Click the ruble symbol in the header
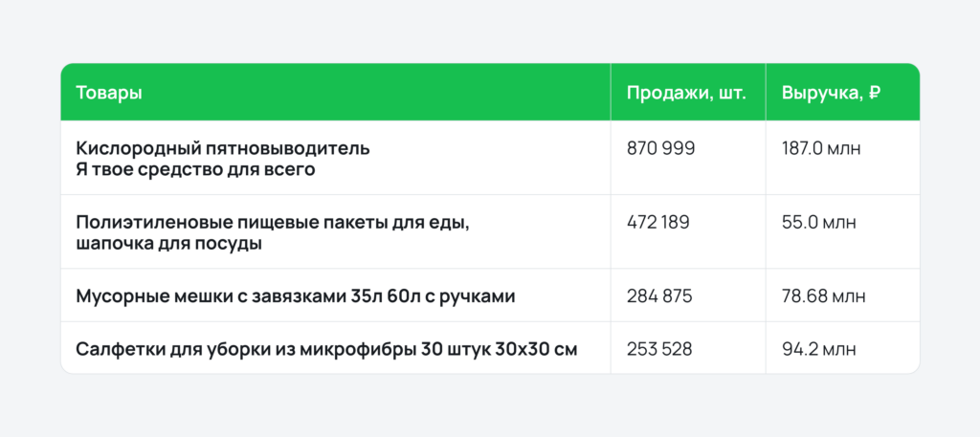Viewport: 980px width, 437px height. [875, 93]
